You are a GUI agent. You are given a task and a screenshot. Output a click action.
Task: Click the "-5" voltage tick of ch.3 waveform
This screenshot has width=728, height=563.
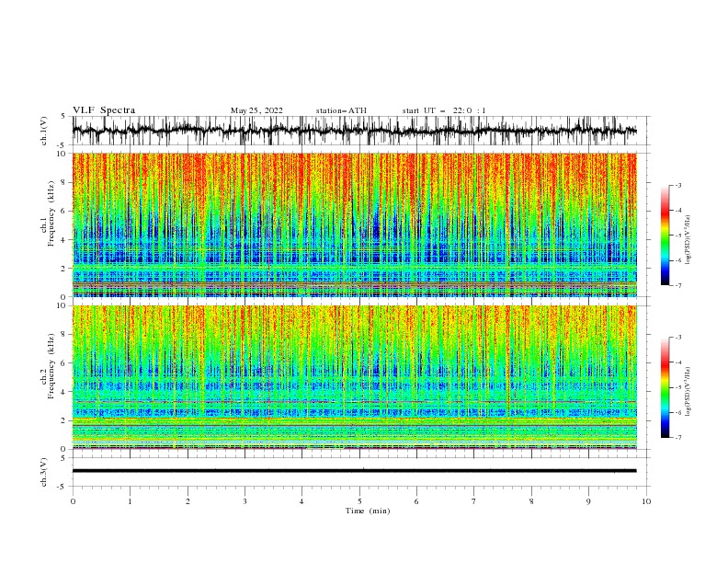point(63,487)
